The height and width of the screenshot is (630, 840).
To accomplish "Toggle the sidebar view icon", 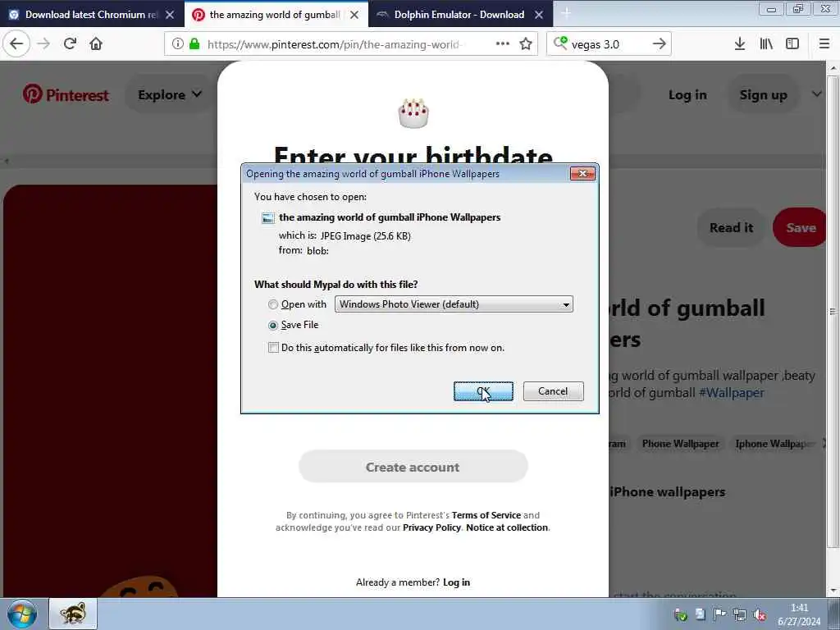I will [792, 44].
